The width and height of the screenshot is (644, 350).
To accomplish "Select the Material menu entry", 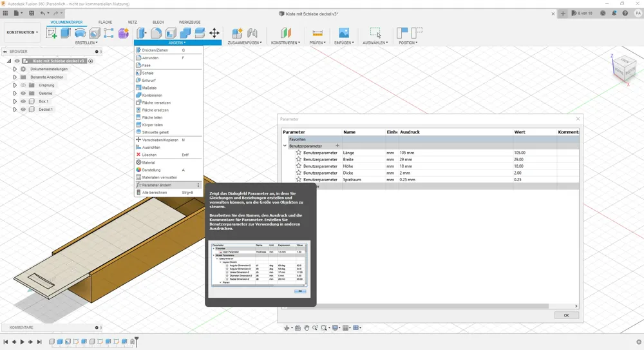I will [x=168, y=162].
